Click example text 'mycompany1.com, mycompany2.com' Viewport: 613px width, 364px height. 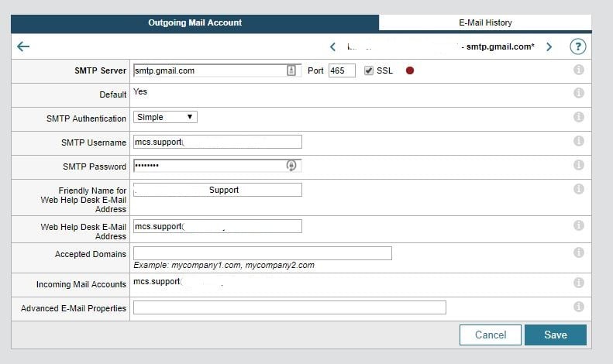click(x=243, y=265)
